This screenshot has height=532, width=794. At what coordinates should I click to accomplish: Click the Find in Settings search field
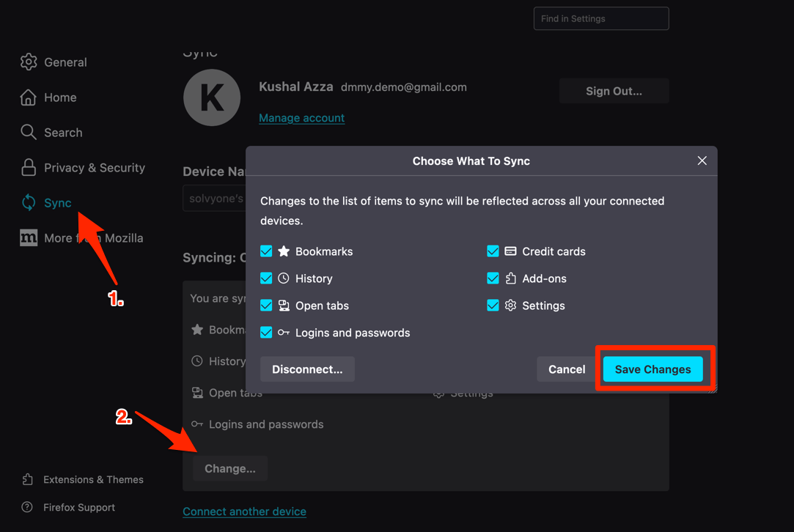tap(601, 18)
